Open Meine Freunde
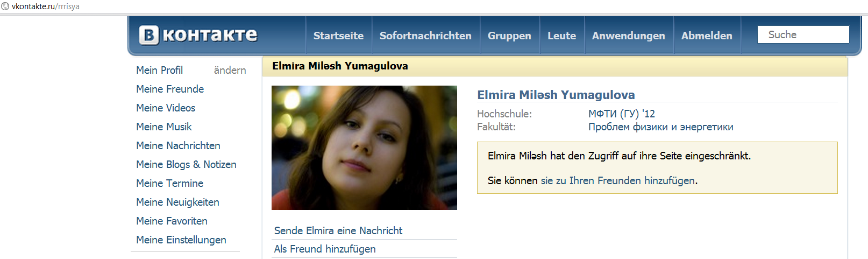Image resolution: width=868 pixels, height=259 pixels. coord(170,89)
